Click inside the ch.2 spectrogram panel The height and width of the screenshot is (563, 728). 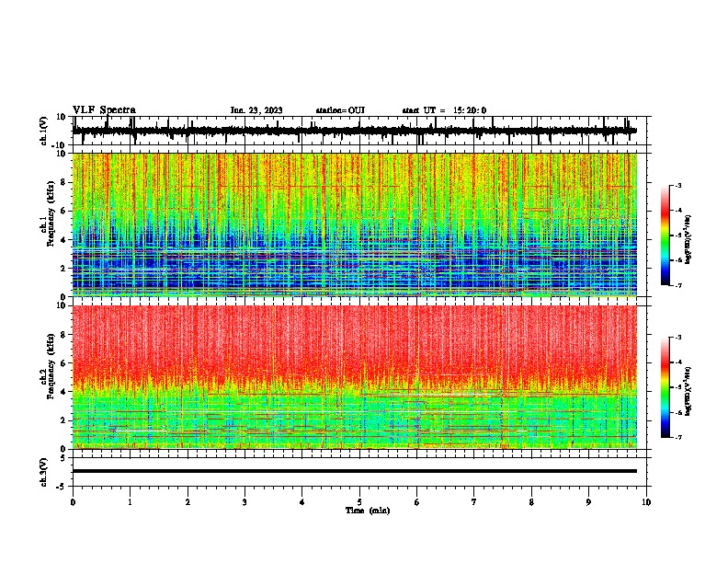(355, 377)
